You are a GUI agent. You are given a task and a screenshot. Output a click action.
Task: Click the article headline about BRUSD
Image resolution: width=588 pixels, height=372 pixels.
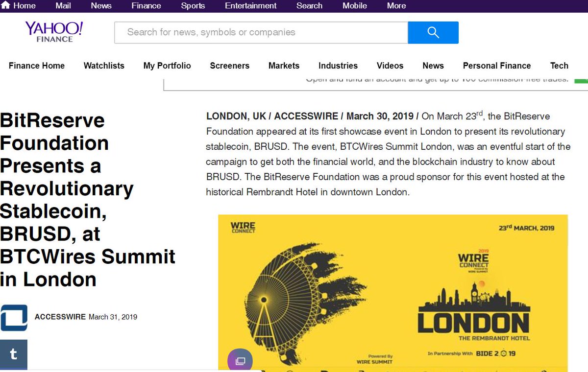(x=88, y=200)
